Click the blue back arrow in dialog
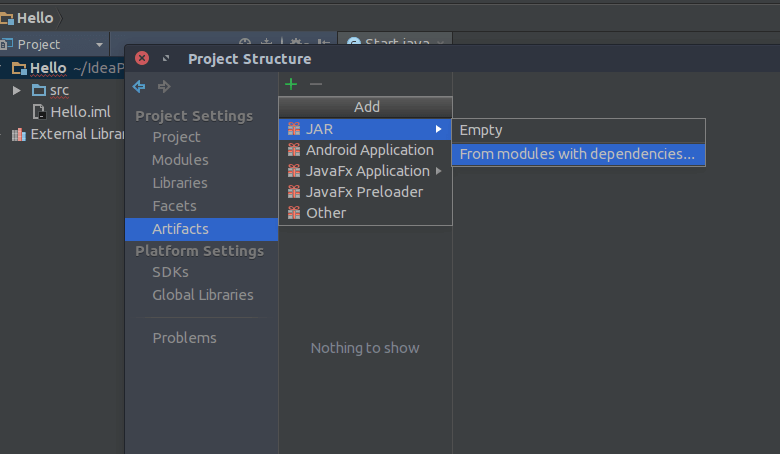This screenshot has height=454, width=780. [x=139, y=87]
